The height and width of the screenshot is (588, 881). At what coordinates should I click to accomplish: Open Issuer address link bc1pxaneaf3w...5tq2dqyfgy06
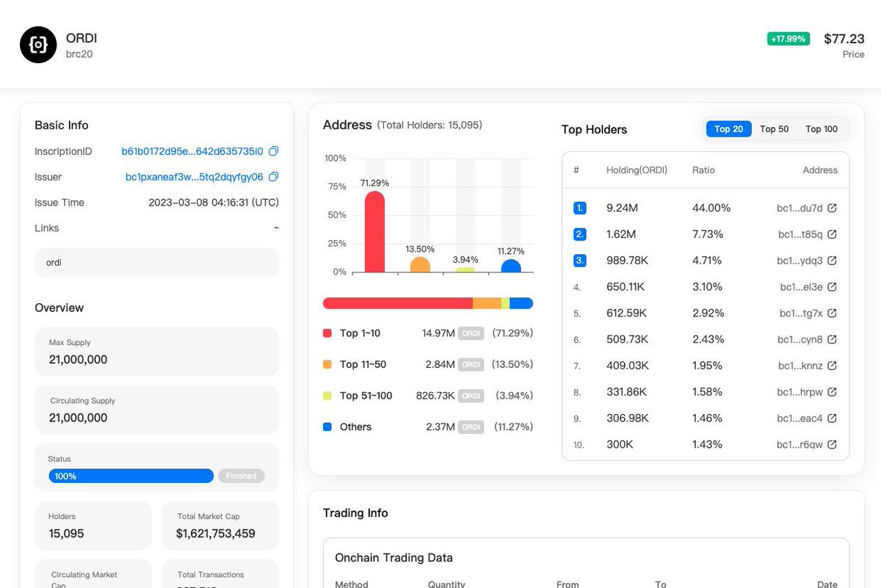pos(195,177)
